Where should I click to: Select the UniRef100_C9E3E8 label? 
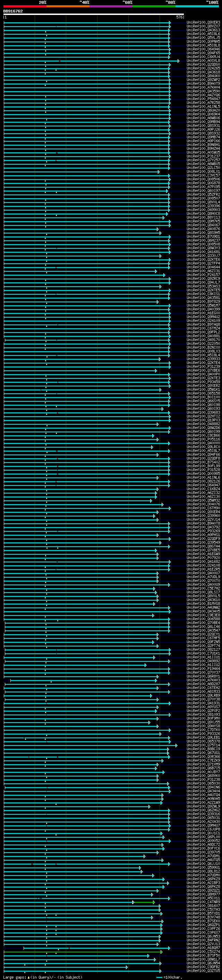point(203,615)
